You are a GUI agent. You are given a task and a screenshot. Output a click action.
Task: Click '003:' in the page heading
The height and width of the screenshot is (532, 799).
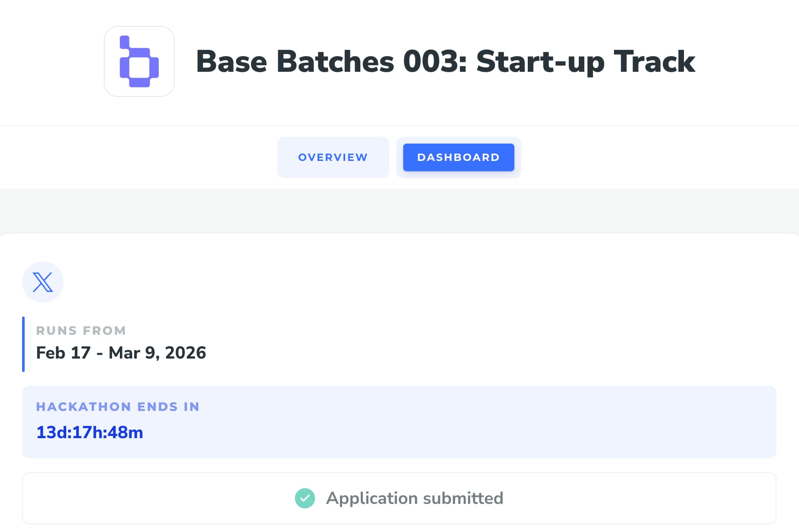point(435,61)
